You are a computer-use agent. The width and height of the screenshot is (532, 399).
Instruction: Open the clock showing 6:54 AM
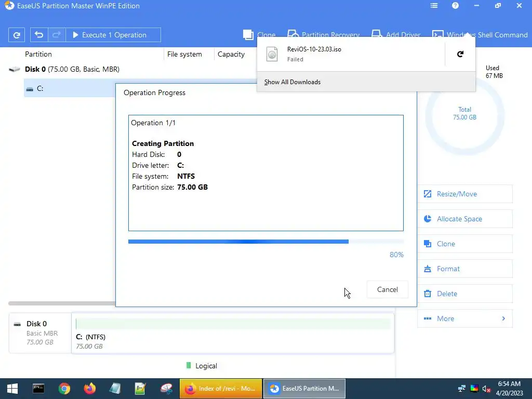click(x=509, y=389)
